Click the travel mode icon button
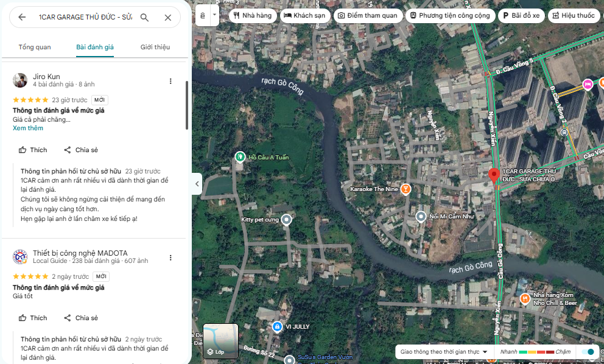The width and height of the screenshot is (604, 364). click(x=203, y=15)
